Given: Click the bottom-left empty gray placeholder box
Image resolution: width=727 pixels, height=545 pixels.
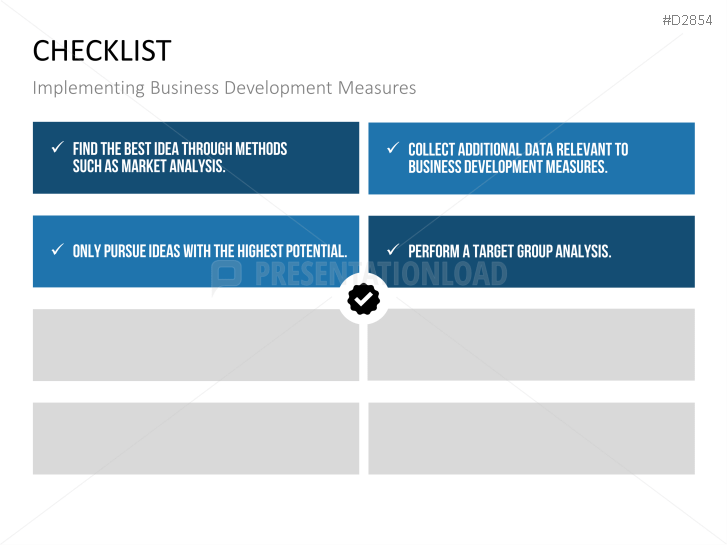Looking at the screenshot, I should [x=195, y=438].
